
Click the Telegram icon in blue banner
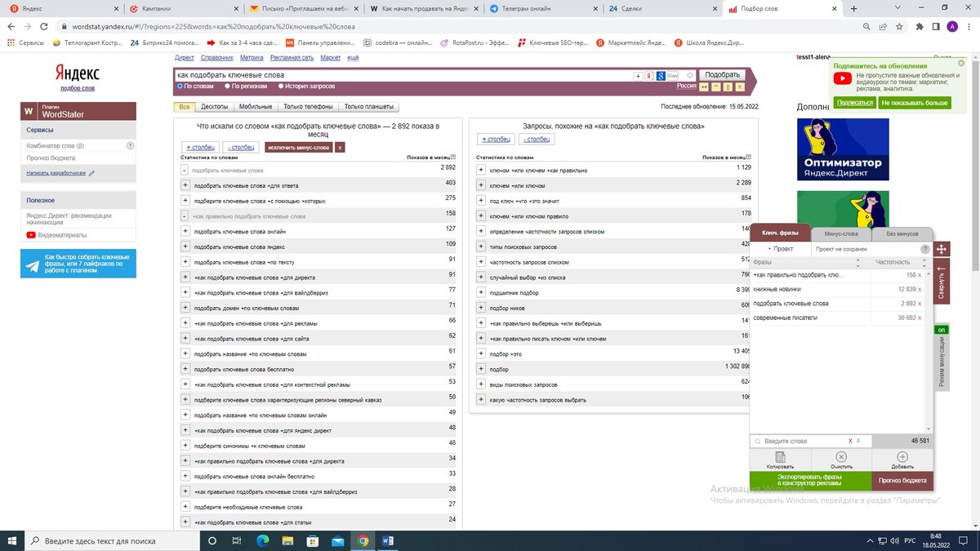click(33, 265)
